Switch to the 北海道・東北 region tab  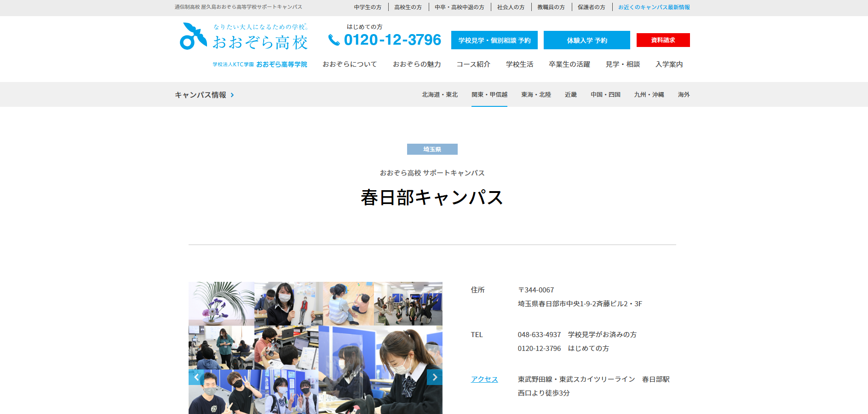click(440, 94)
